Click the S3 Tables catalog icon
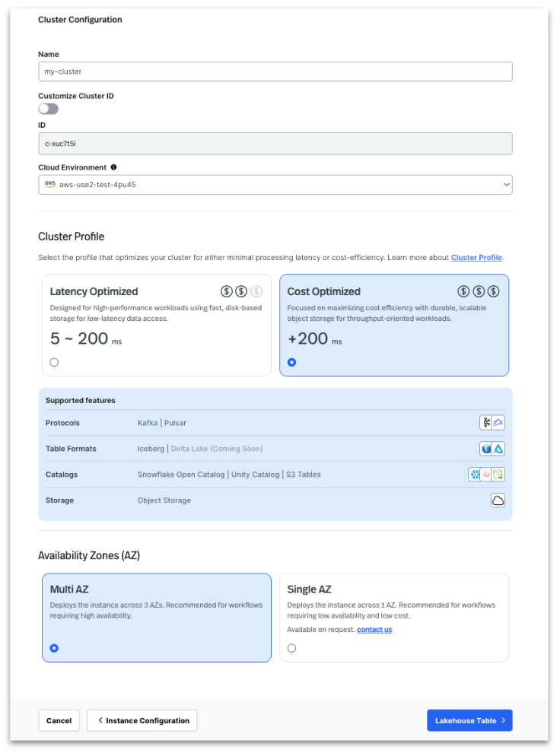The height and width of the screenshot is (756, 560). pyautogui.click(x=498, y=475)
